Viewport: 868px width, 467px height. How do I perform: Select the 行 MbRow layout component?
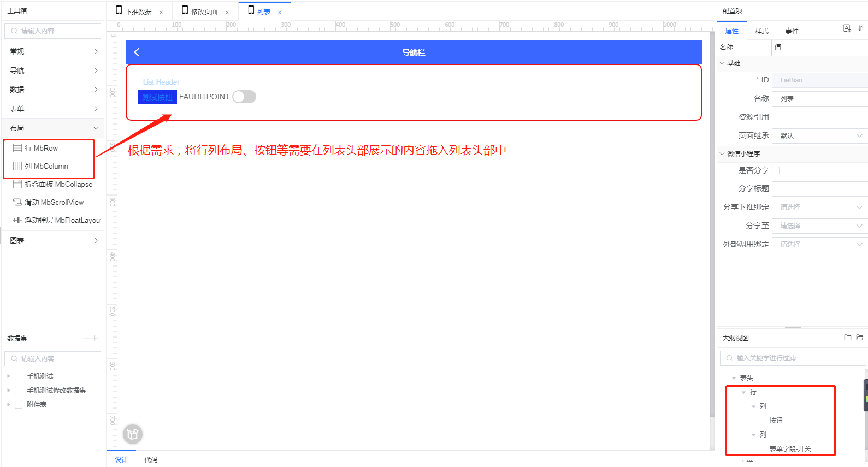click(x=41, y=148)
